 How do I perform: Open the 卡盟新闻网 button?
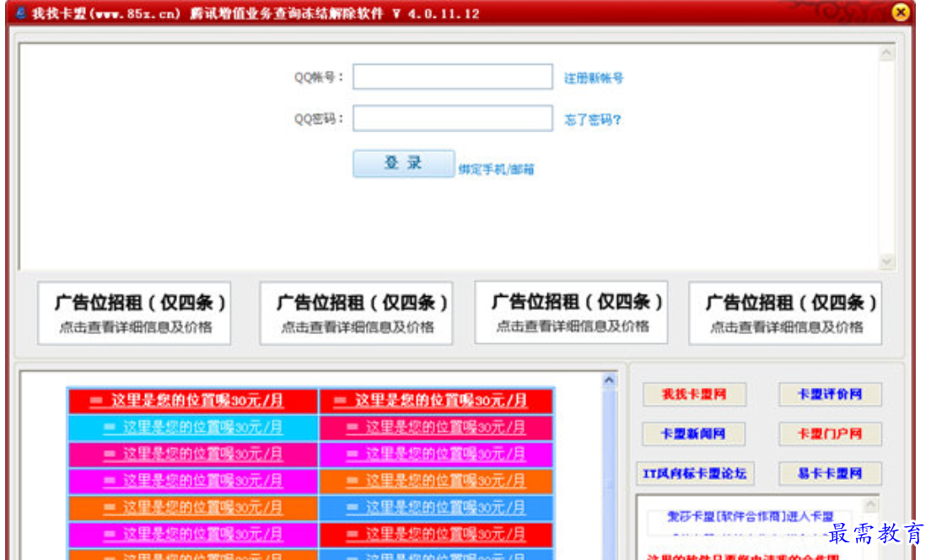coord(694,434)
